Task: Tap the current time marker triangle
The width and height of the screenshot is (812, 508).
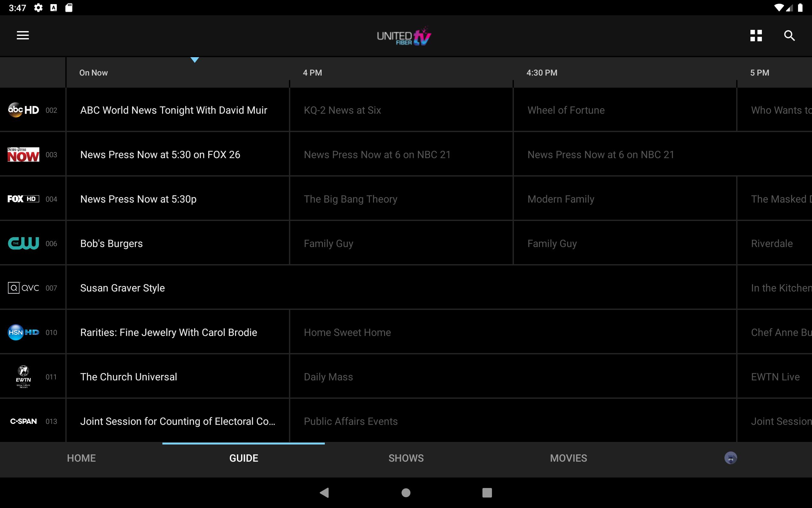Action: [195, 60]
